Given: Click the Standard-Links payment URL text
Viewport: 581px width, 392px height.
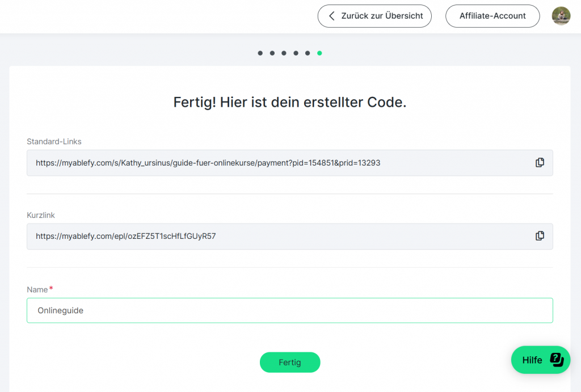Looking at the screenshot, I should point(208,163).
